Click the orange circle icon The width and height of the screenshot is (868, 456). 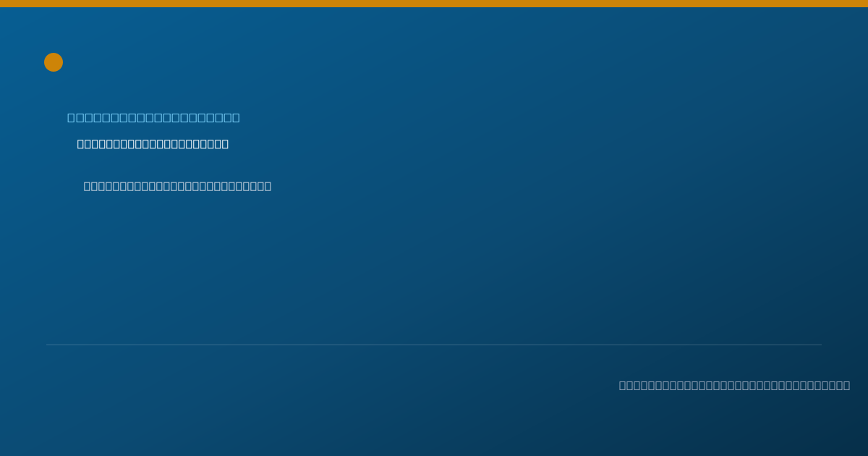54,62
